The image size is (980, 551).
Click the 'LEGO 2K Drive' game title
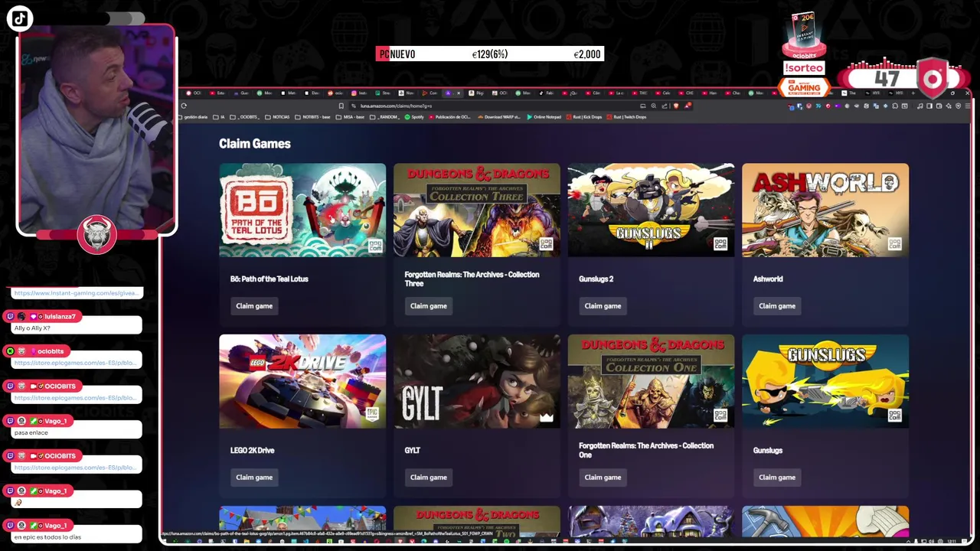click(x=252, y=451)
